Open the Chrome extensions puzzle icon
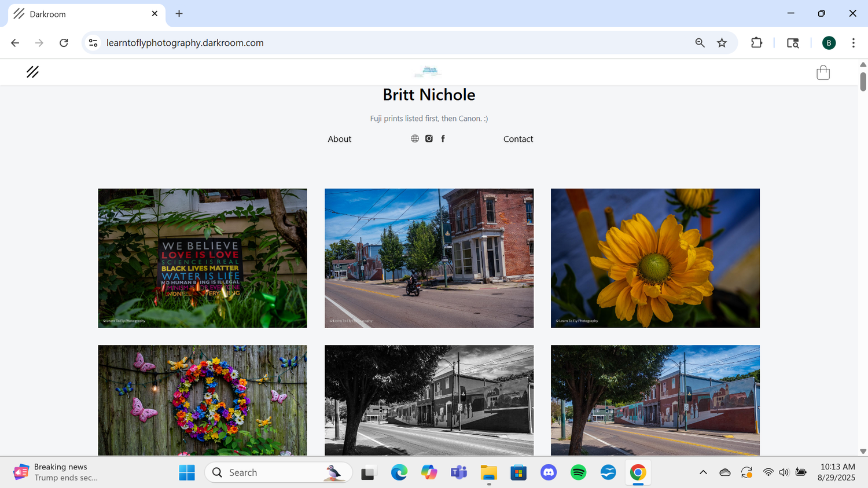Screen dimensions: 868x488 (x=756, y=43)
